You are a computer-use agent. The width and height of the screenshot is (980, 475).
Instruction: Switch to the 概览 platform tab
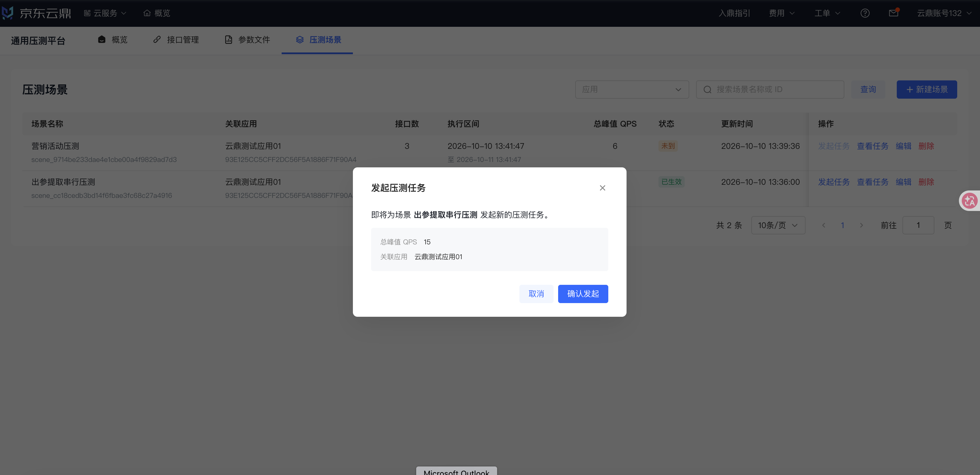pyautogui.click(x=113, y=40)
